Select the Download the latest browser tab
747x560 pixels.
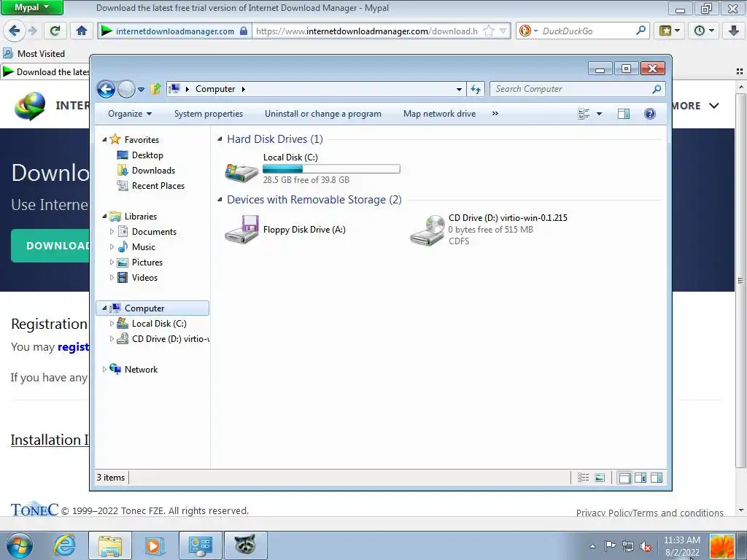[x=46, y=72]
